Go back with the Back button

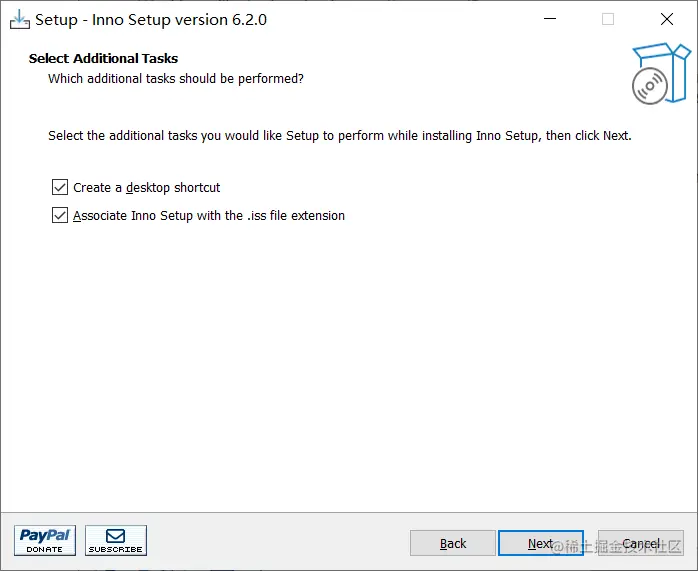pyautogui.click(x=453, y=543)
